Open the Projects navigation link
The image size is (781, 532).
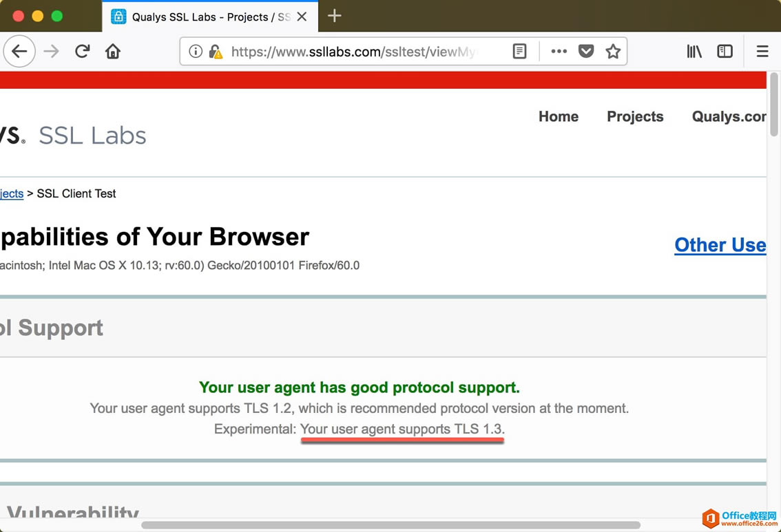pos(635,116)
